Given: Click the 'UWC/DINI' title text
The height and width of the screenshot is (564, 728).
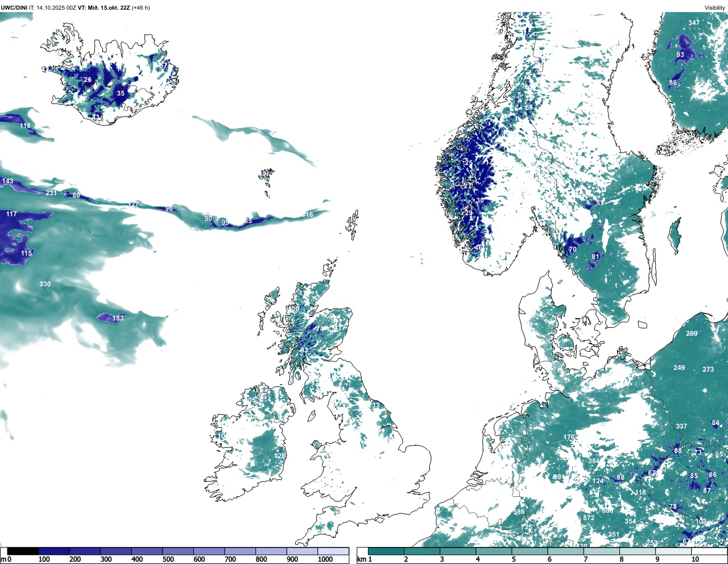Looking at the screenshot, I should pos(14,8).
